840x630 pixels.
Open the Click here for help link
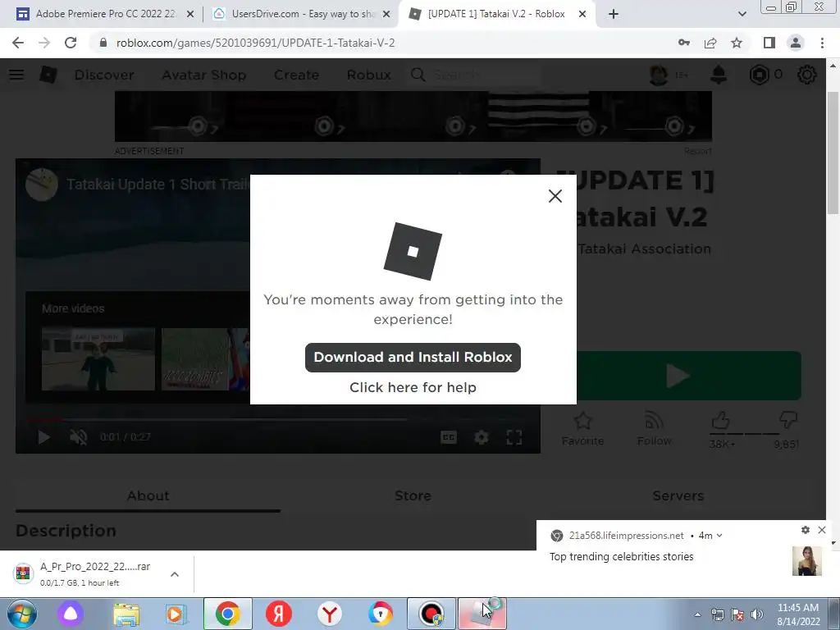coord(413,387)
